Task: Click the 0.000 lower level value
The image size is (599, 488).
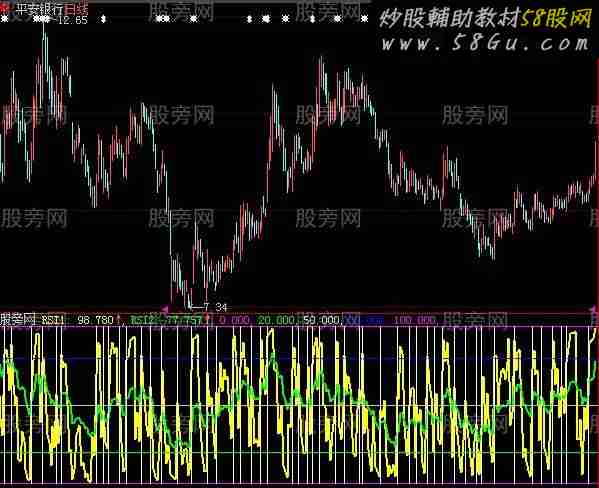Action: click(234, 320)
